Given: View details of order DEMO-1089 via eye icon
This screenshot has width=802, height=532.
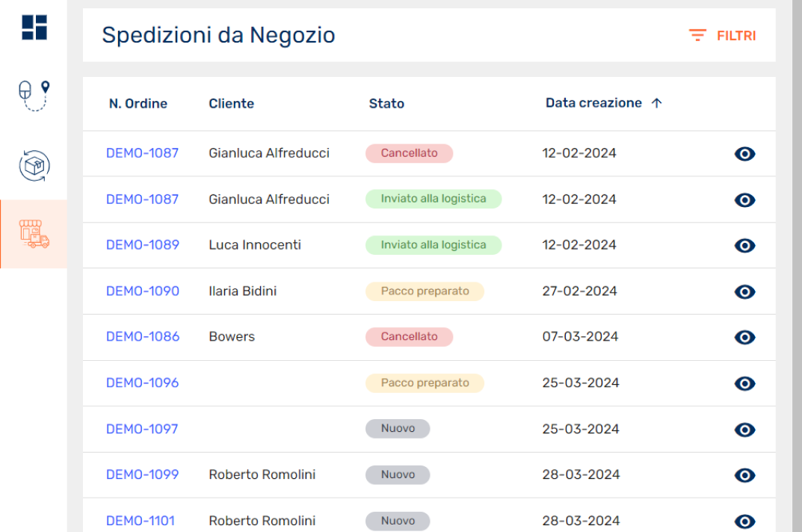Looking at the screenshot, I should pos(744,246).
